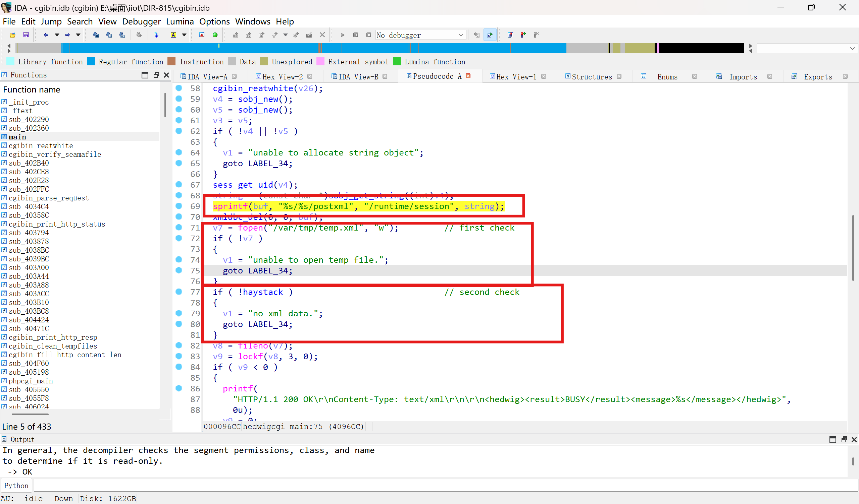Open the Lumina menu
The height and width of the screenshot is (504, 859).
(180, 21)
